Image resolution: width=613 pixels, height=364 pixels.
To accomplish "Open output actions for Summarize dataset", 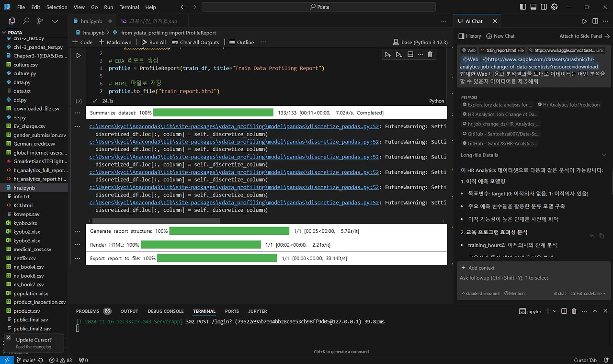I will [78, 113].
